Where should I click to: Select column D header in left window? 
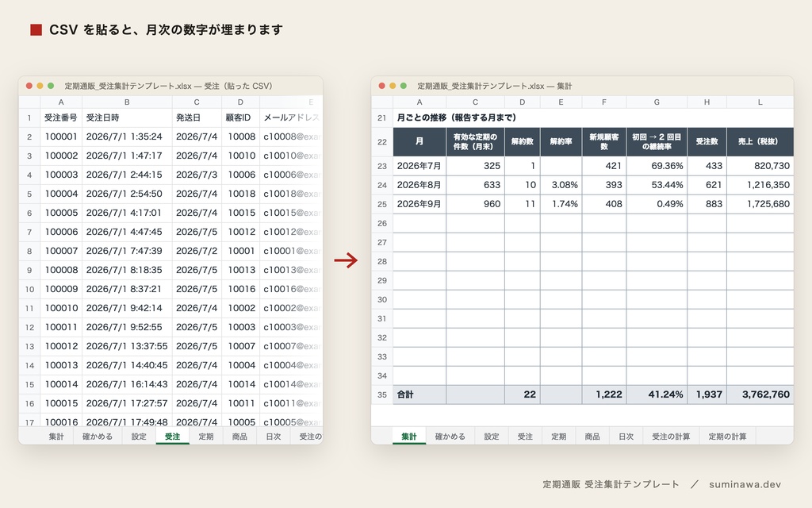point(240,102)
